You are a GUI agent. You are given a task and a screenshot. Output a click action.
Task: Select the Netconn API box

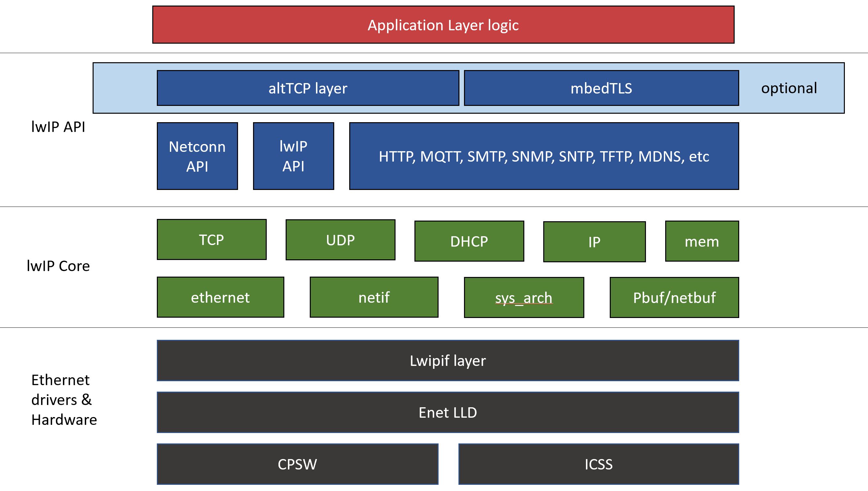[x=197, y=156]
